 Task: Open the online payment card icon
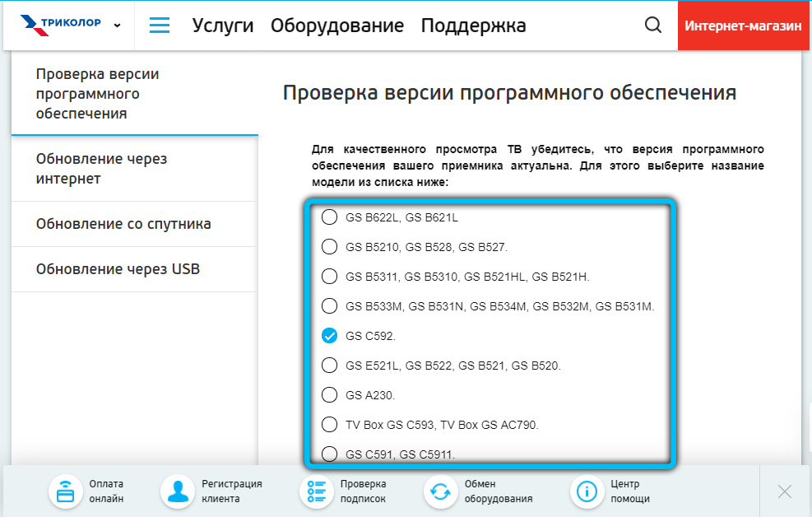coord(65,492)
